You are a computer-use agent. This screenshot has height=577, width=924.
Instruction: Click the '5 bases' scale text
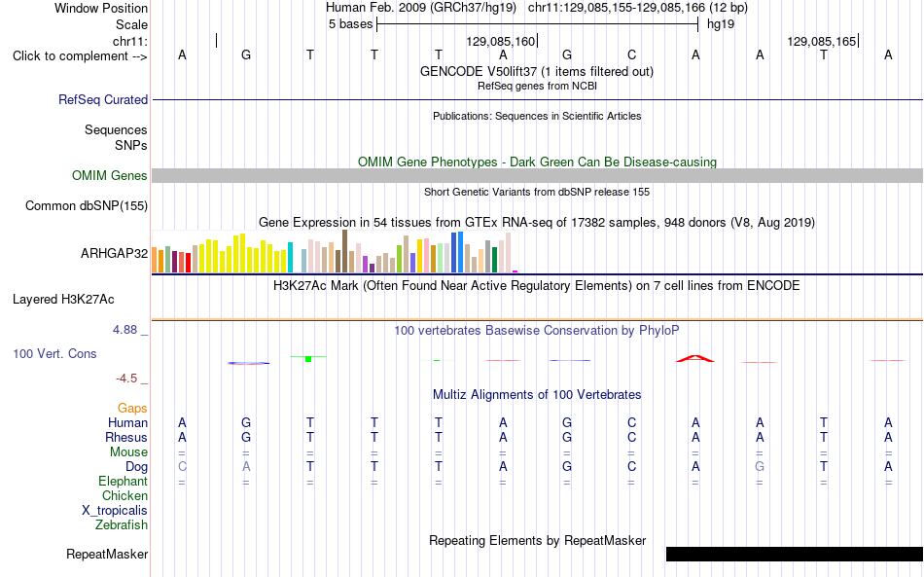[x=350, y=24]
